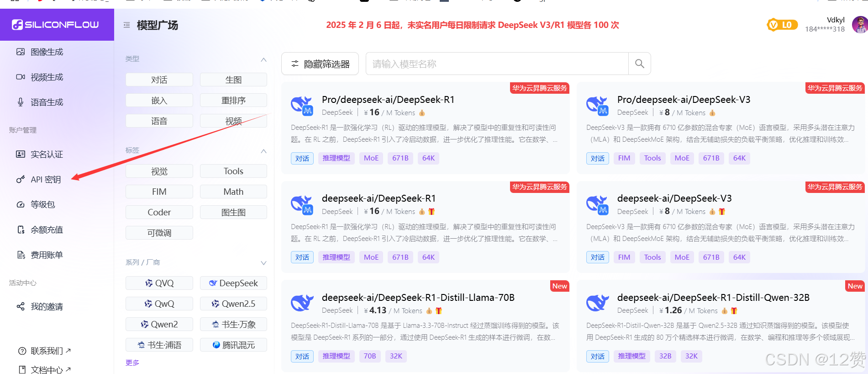The width and height of the screenshot is (868, 374).
Task: Go to 实名认证 page
Action: [x=47, y=154]
